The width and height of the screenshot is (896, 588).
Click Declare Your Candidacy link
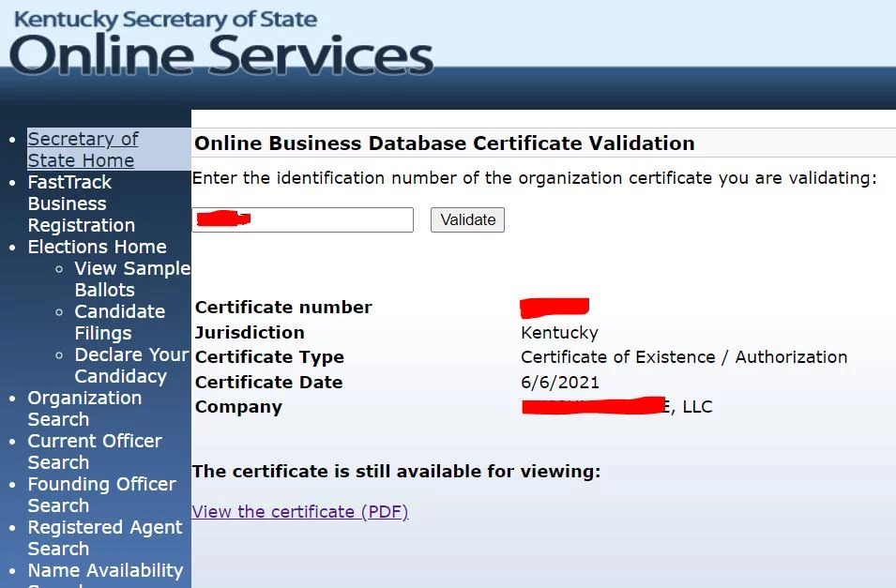coord(131,365)
